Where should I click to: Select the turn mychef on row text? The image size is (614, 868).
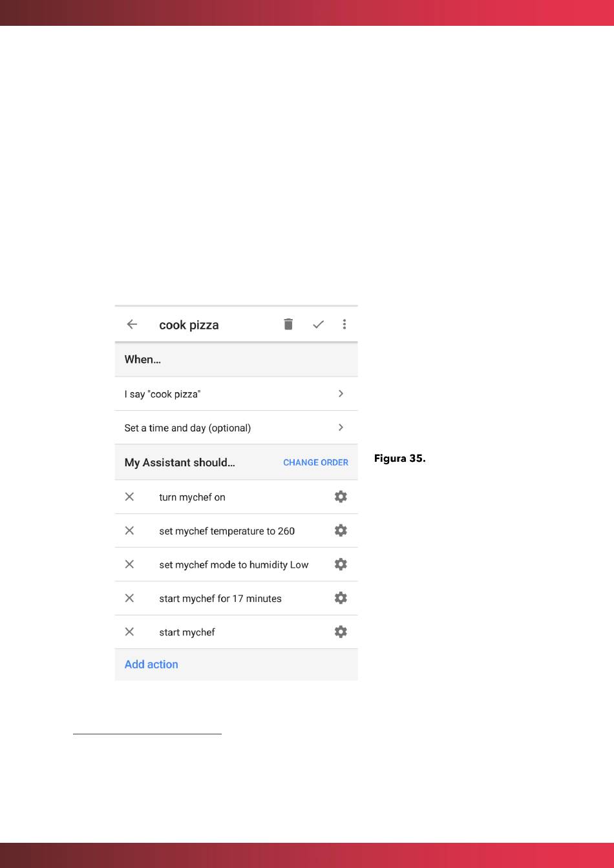(192, 497)
